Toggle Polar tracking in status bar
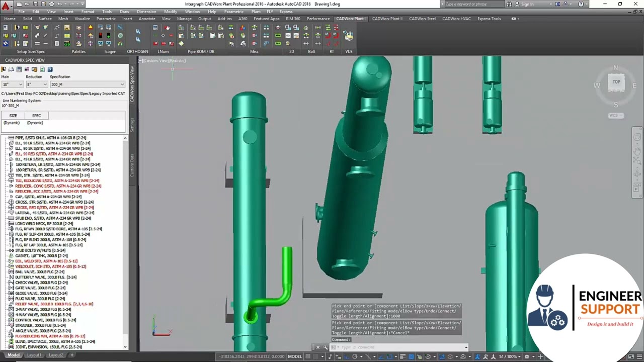Viewport: 644px width, 362px height. [x=355, y=356]
